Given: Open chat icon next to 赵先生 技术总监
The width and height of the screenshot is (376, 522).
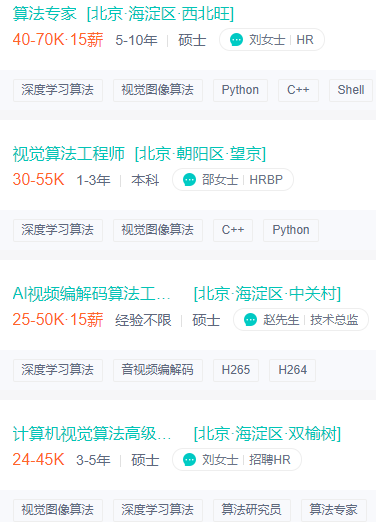Looking at the screenshot, I should tap(250, 320).
